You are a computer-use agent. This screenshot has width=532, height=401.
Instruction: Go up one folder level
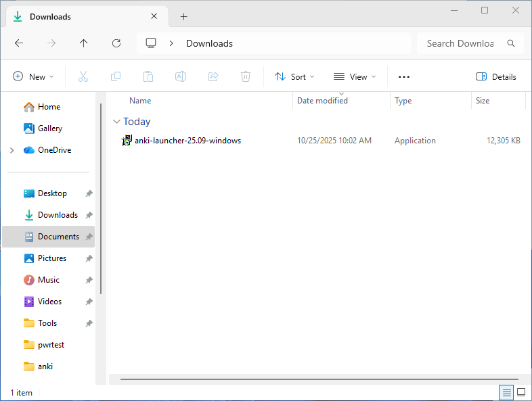coord(84,43)
